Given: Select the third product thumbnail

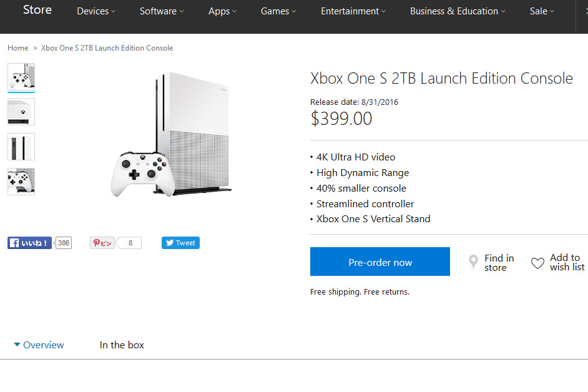Looking at the screenshot, I should 21,147.
